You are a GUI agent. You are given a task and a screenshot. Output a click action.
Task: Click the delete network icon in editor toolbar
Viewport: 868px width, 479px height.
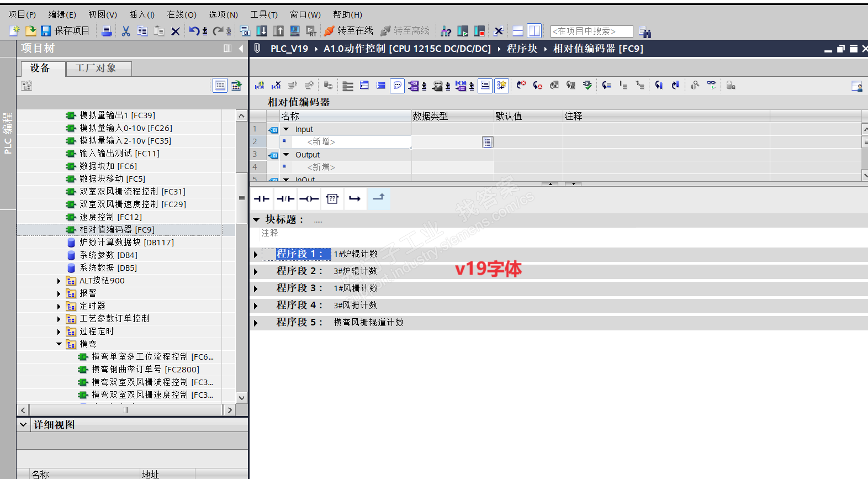click(x=276, y=85)
